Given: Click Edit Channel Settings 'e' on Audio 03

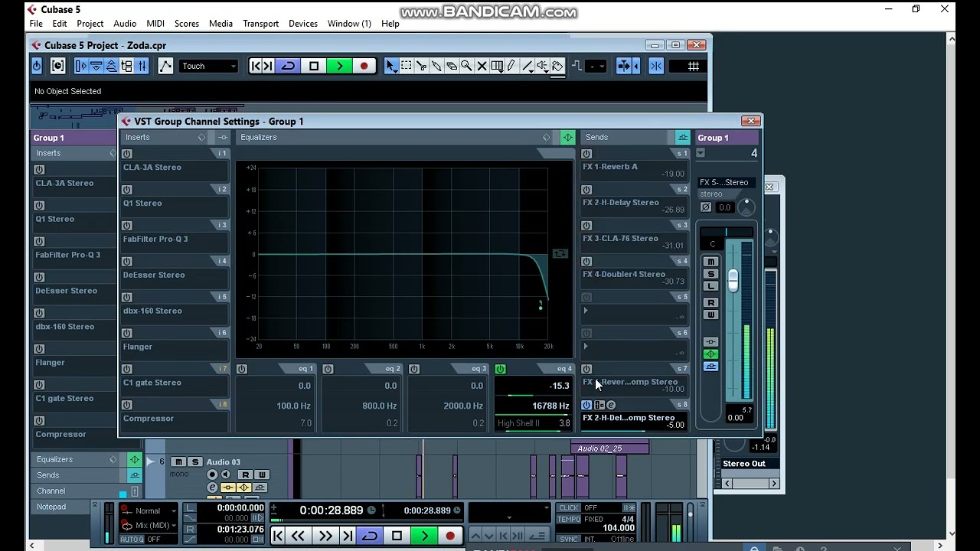Looking at the screenshot, I should click(x=212, y=487).
